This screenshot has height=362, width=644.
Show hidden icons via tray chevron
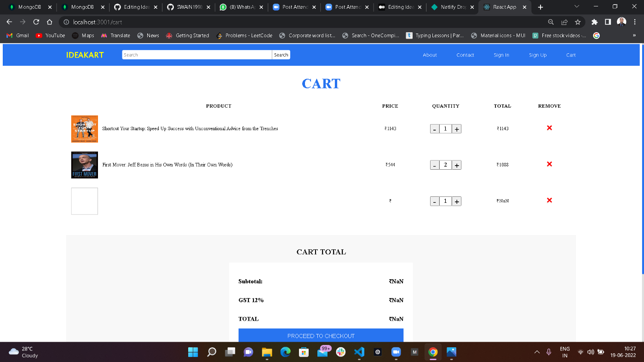click(537, 352)
